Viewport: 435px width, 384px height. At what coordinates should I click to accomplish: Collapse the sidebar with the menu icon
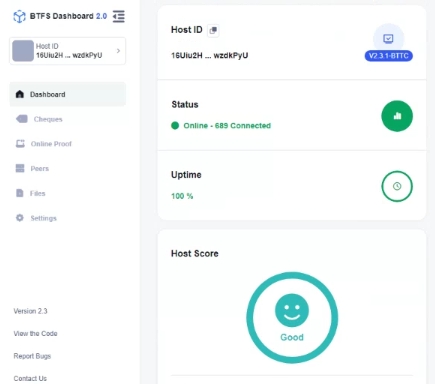119,16
